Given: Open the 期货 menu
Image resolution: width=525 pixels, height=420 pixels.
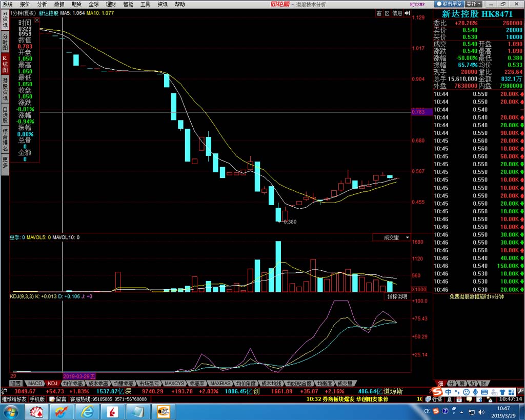Looking at the screenshot, I should tap(76, 4).
